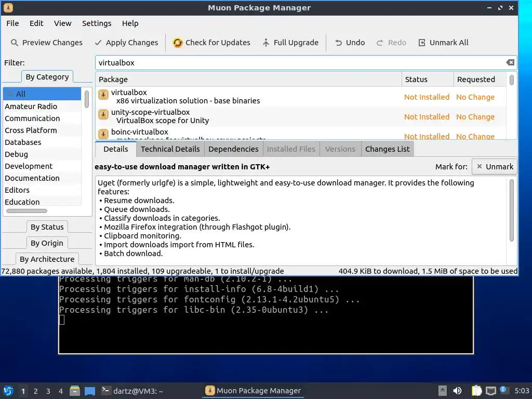Click the clipboard icon in the system tray
The height and width of the screenshot is (399, 532).
click(x=476, y=391)
